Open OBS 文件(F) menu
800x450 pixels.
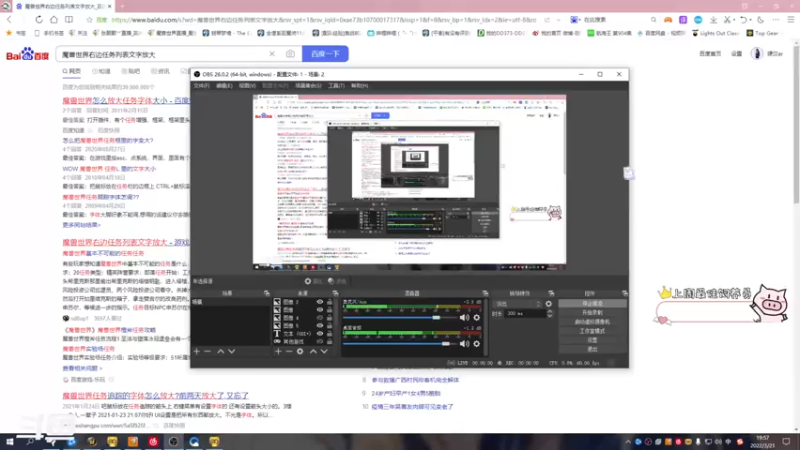point(202,86)
